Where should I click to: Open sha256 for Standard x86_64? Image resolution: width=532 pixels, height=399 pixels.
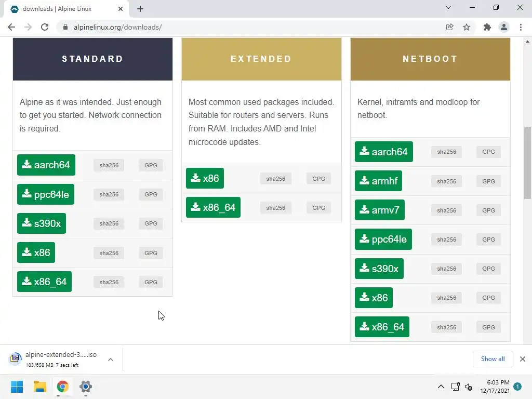point(109,282)
